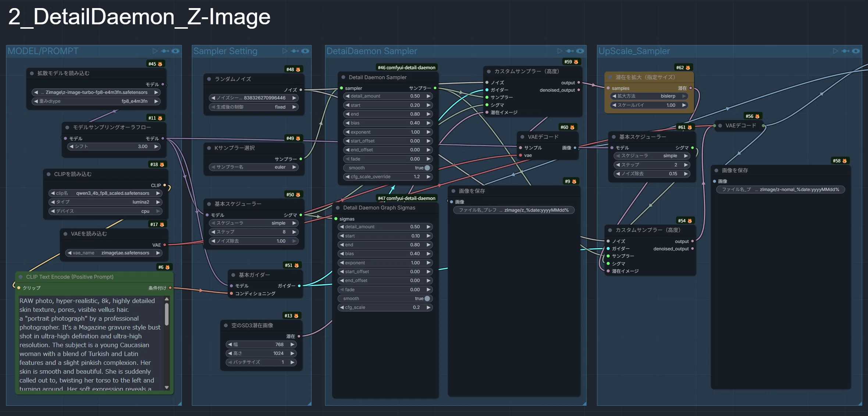
Task: Click the fox badge icon next to #48
Action: 298,70
